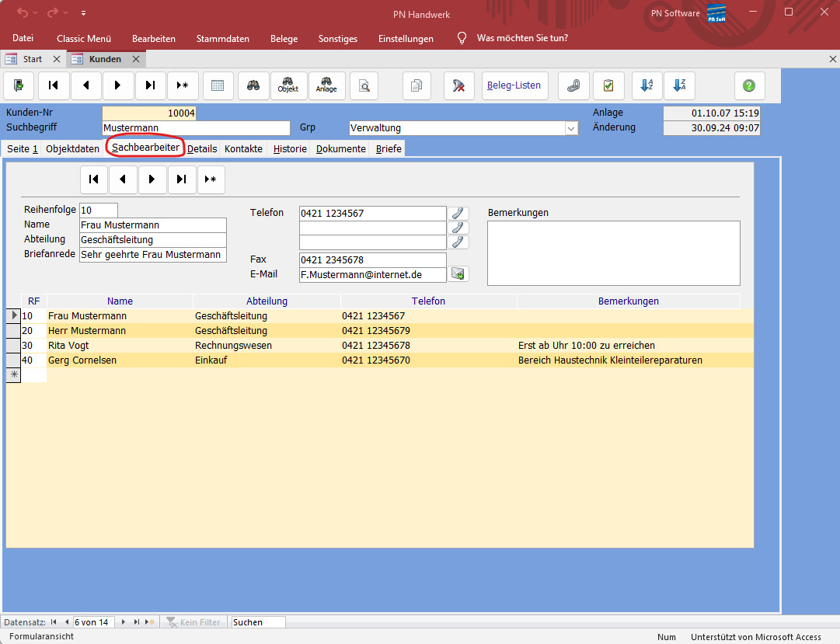The image size is (840, 644).
Task: Open the quick access toolbar customize arrow
Action: pos(84,13)
